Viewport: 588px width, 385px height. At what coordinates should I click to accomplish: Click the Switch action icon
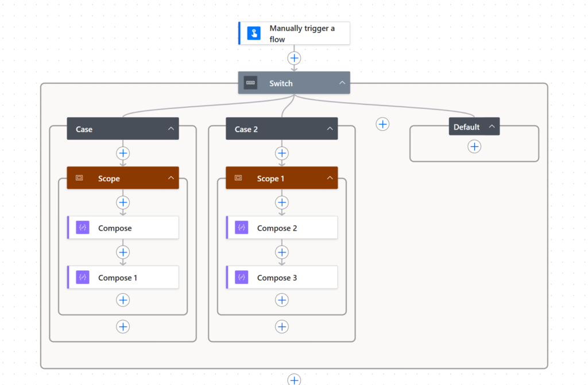pos(250,83)
